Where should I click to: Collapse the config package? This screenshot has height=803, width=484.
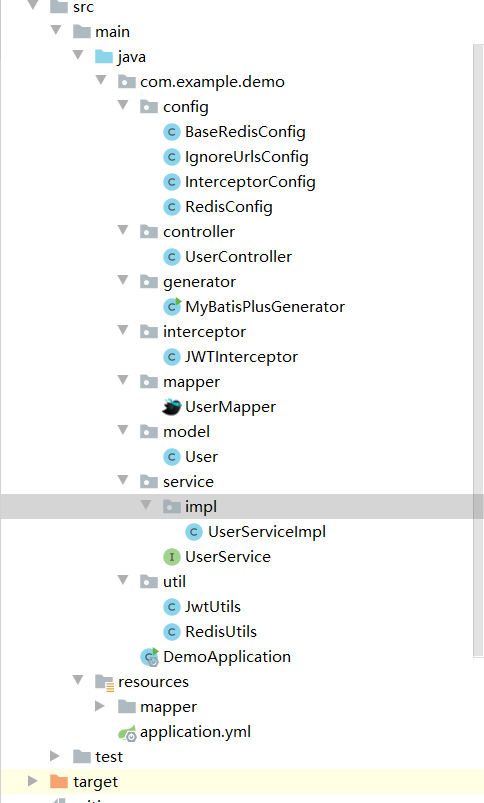pos(123,105)
